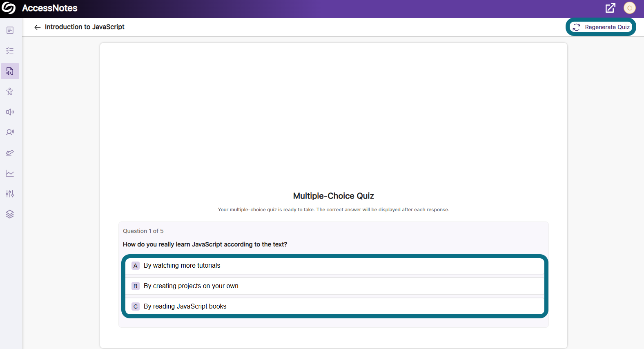Open the hand icon in sidebar
The height and width of the screenshot is (349, 644).
[10, 153]
